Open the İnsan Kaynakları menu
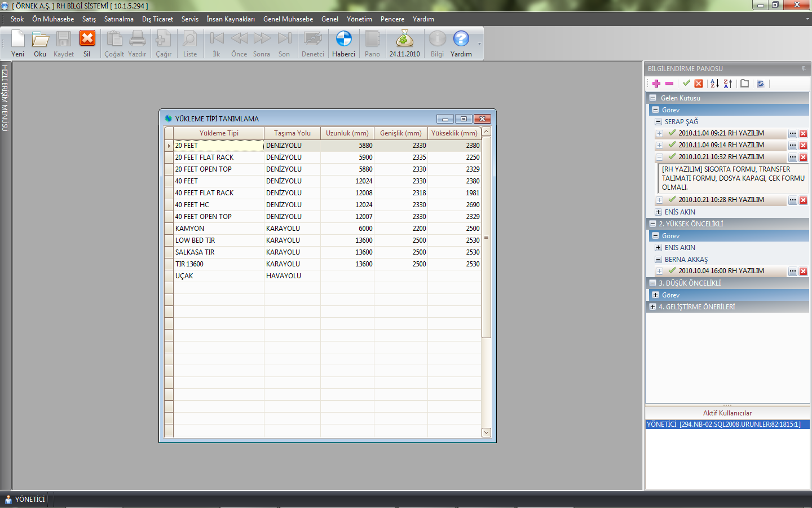Image resolution: width=812 pixels, height=508 pixels. [x=230, y=19]
